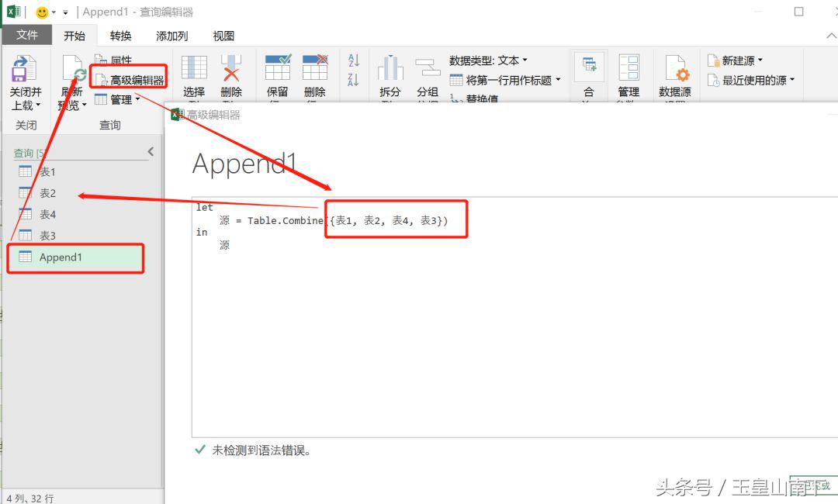Click the Group By (分组) icon
Screen dimensions: 838x504
428,67
